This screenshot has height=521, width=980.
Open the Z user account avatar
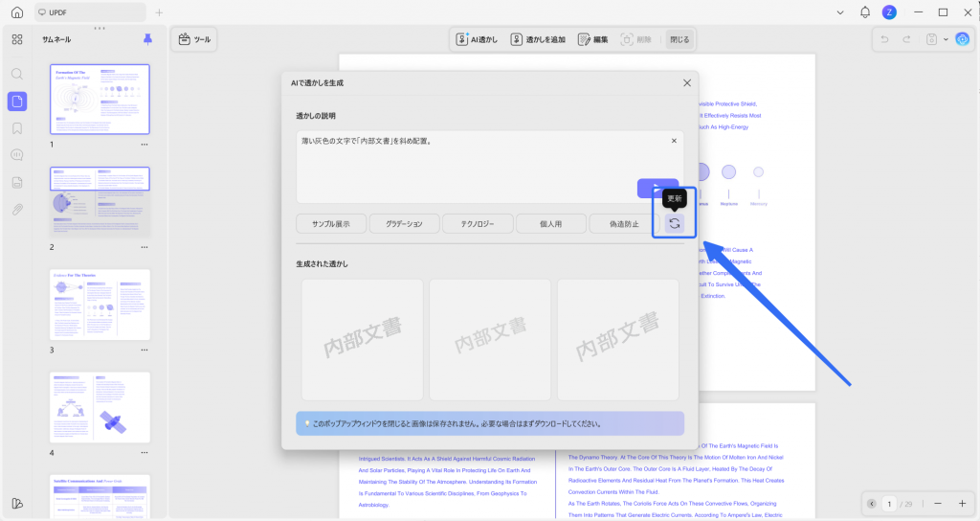click(889, 11)
